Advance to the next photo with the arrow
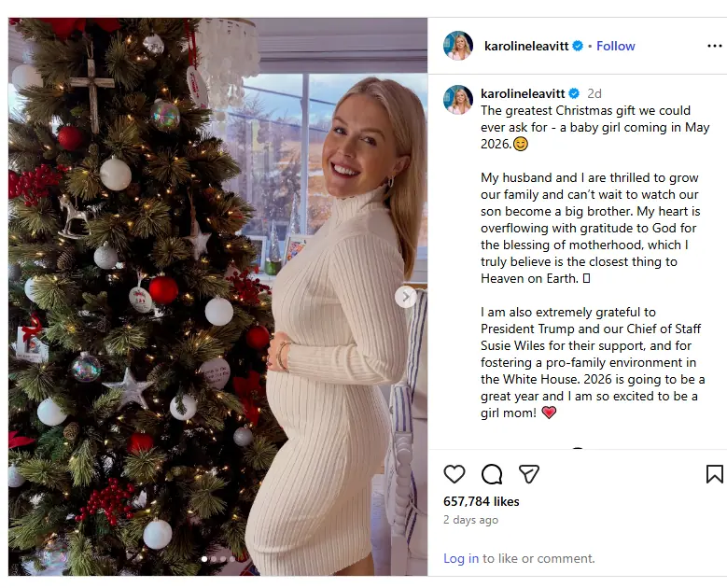This screenshot has height=588, width=727. point(405,297)
